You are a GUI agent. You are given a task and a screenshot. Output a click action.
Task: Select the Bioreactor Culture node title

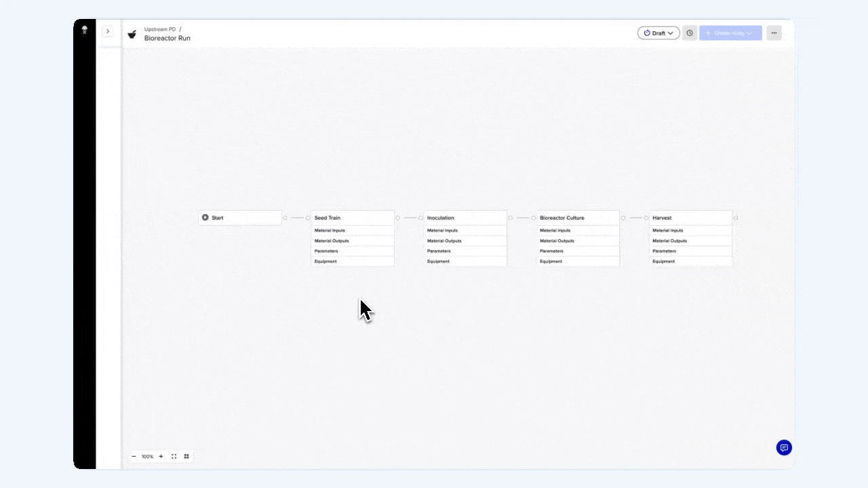click(x=561, y=218)
